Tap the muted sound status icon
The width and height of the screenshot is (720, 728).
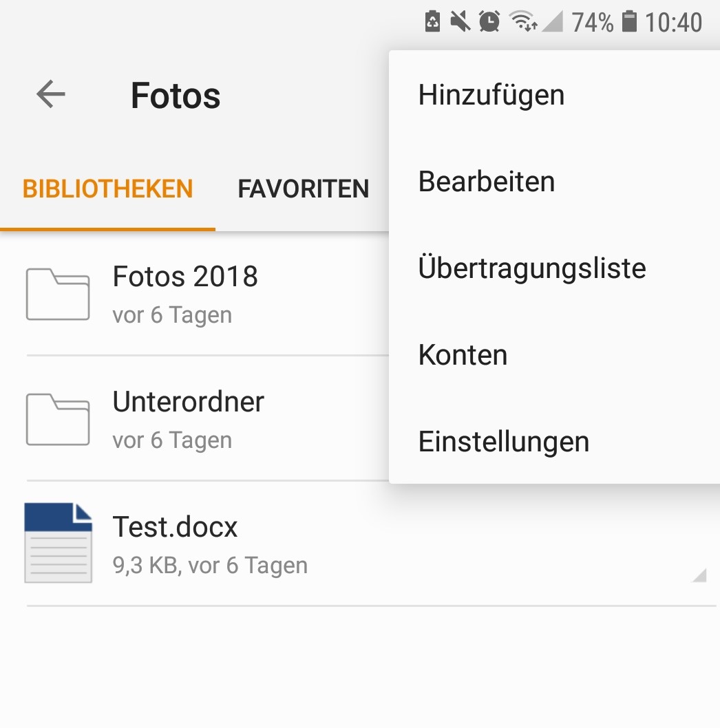point(460,21)
